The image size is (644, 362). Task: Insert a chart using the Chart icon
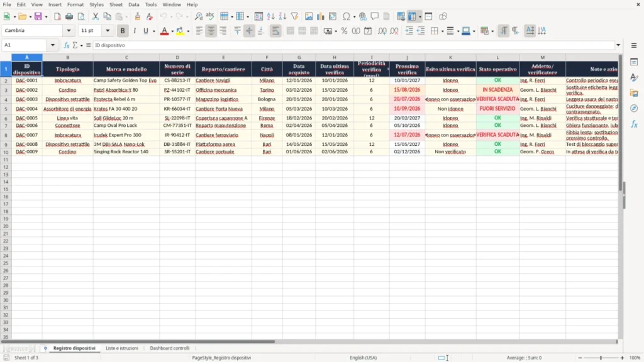pos(321,16)
